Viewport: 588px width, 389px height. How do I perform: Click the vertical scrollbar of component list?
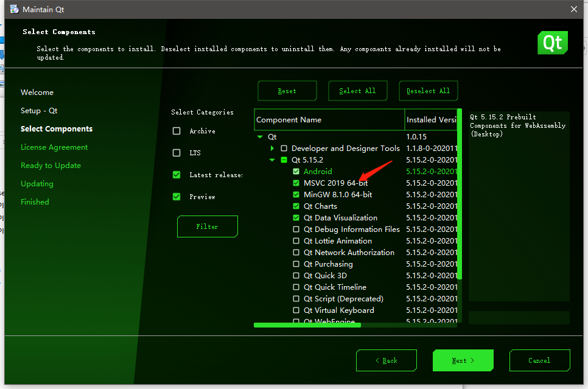pyautogui.click(x=460, y=194)
